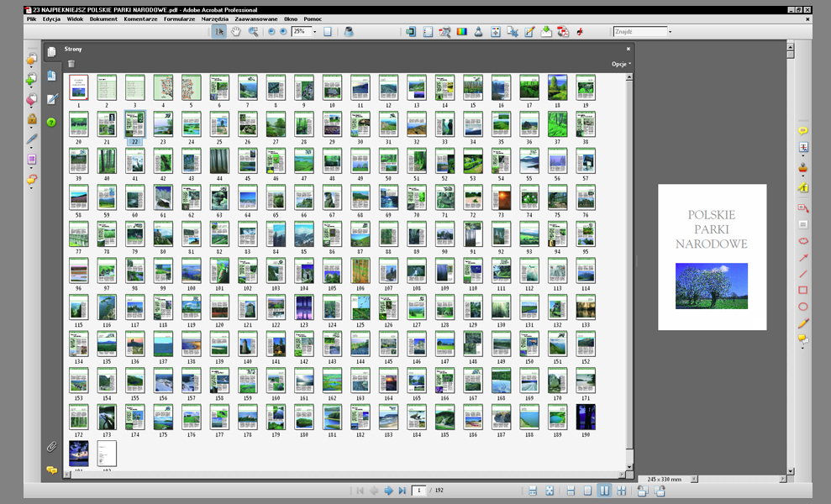The width and height of the screenshot is (831, 504).
Task: Click the purple Forms icon
Action: point(31,160)
